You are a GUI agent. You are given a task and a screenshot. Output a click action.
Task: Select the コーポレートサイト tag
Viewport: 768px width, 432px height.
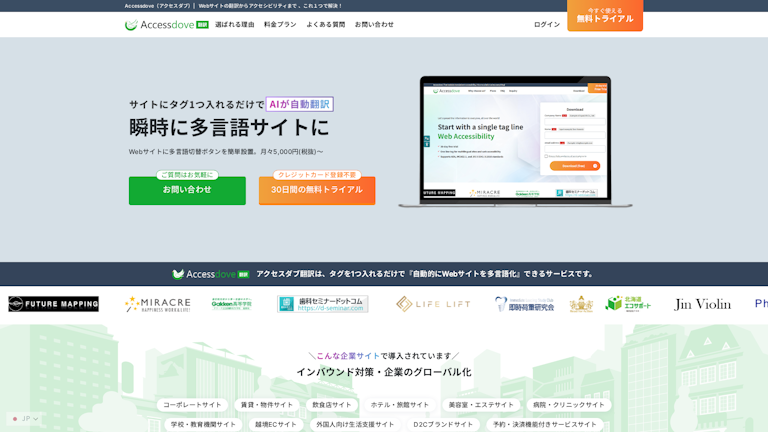(x=192, y=405)
